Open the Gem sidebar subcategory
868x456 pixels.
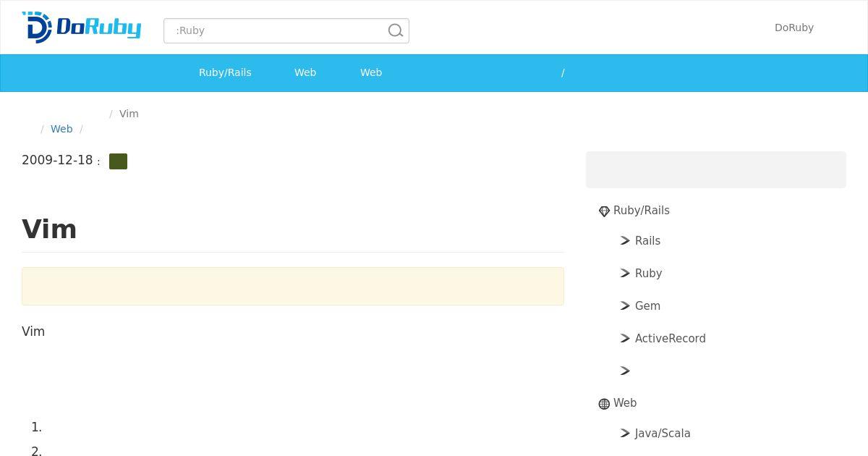click(x=647, y=306)
